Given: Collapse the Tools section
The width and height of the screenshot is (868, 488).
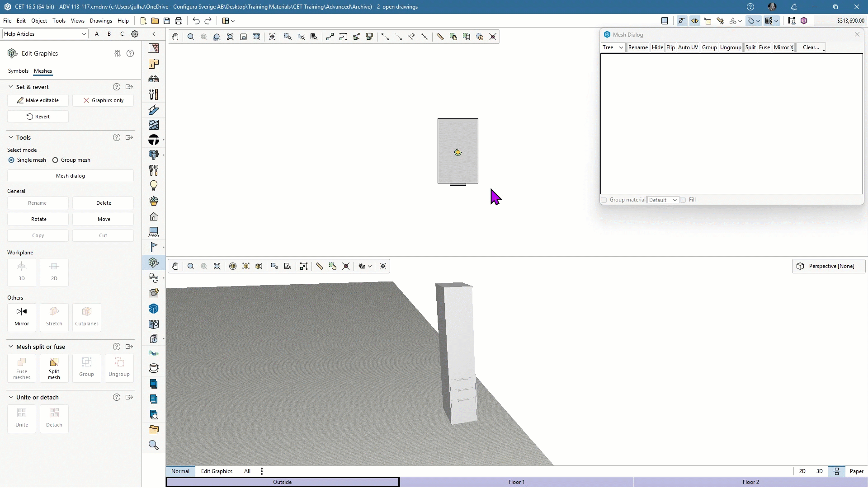Looking at the screenshot, I should click(11, 137).
